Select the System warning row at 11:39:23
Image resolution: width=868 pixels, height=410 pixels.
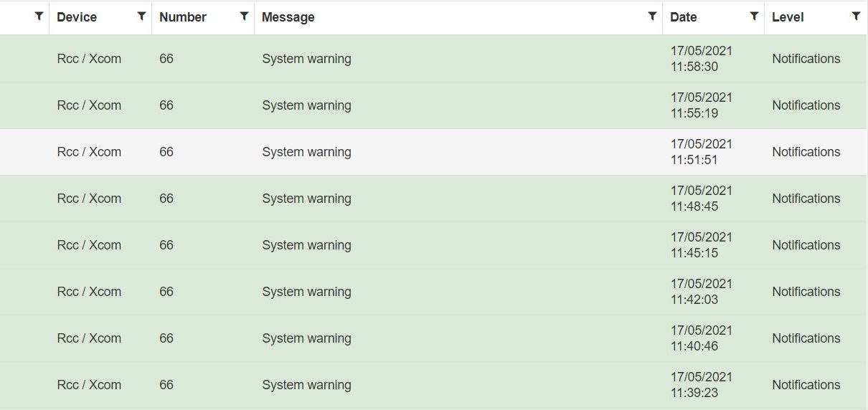pos(306,385)
